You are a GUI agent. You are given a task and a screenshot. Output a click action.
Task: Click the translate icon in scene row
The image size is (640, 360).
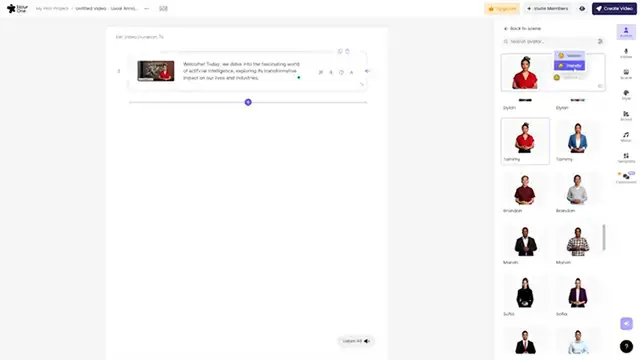[320, 72]
